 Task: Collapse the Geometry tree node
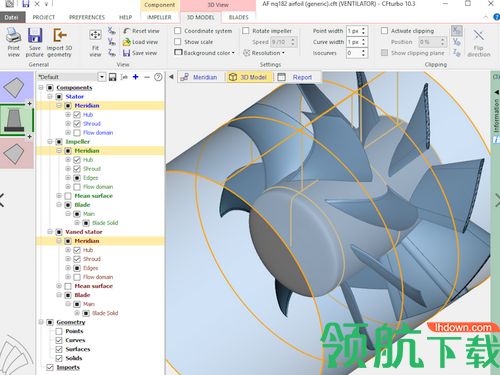[41, 322]
